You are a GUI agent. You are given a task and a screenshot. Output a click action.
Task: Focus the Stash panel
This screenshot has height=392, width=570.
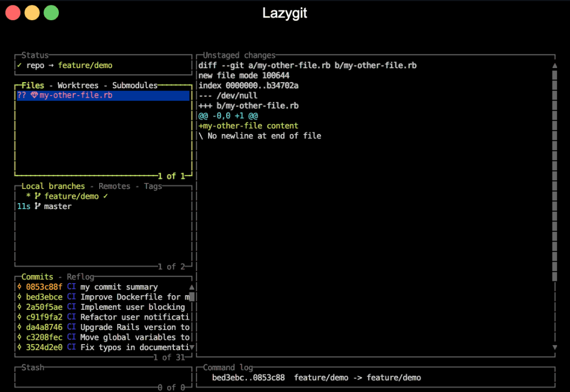click(x=104, y=378)
